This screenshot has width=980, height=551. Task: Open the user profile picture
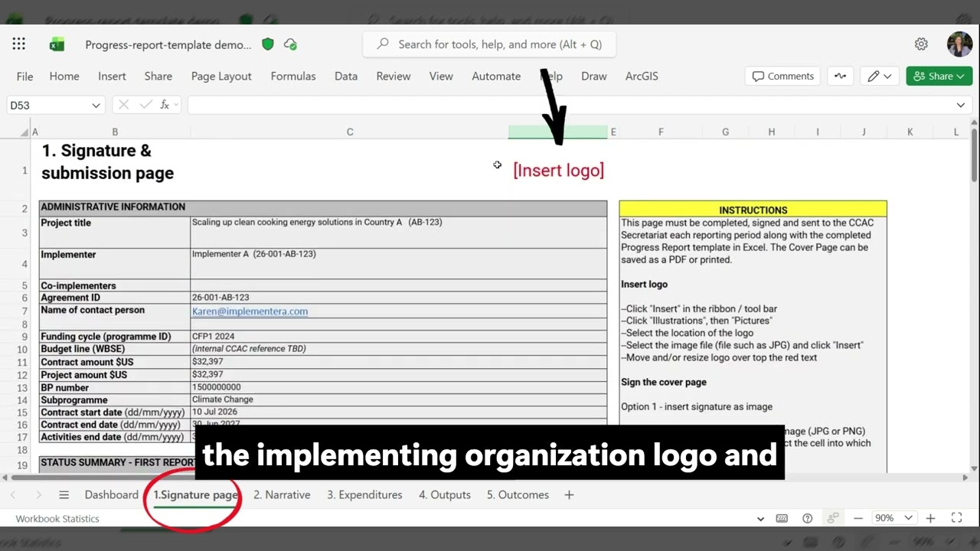tap(959, 44)
